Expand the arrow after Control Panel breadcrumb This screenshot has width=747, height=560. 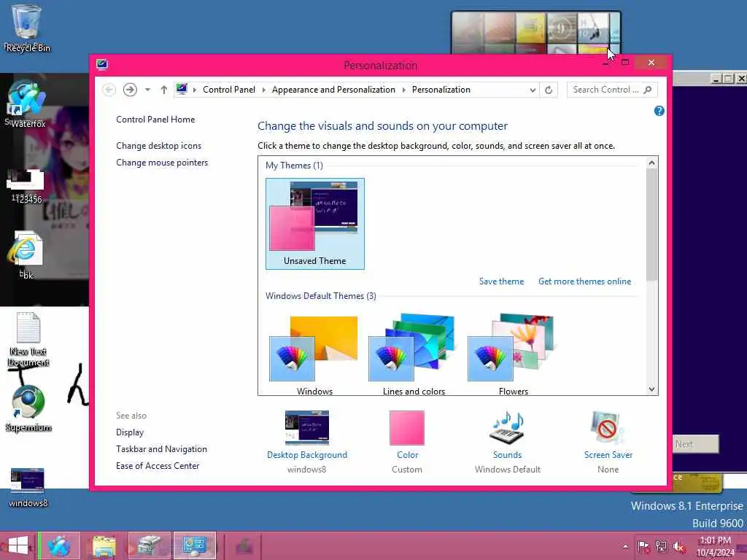pyautogui.click(x=263, y=90)
